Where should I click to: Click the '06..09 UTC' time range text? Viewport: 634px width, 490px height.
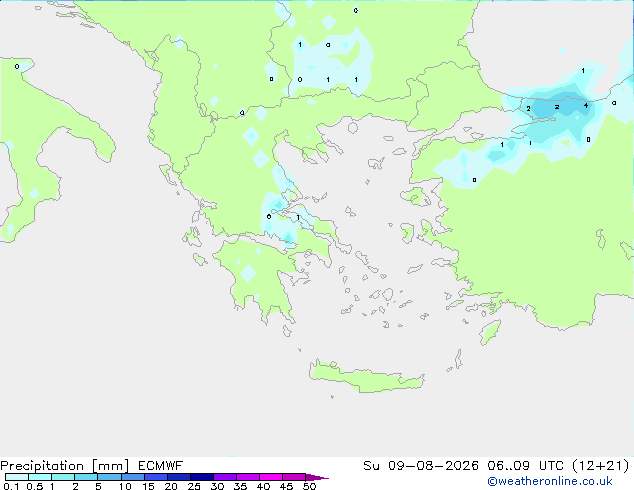point(525,465)
